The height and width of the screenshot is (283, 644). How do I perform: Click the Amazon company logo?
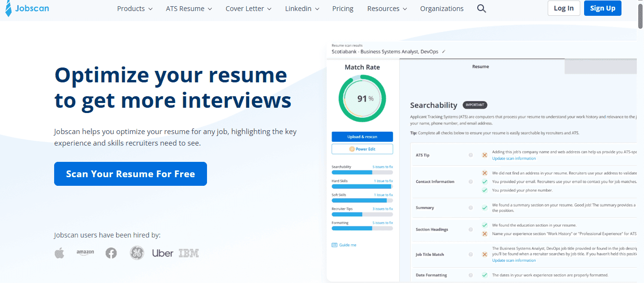click(85, 252)
